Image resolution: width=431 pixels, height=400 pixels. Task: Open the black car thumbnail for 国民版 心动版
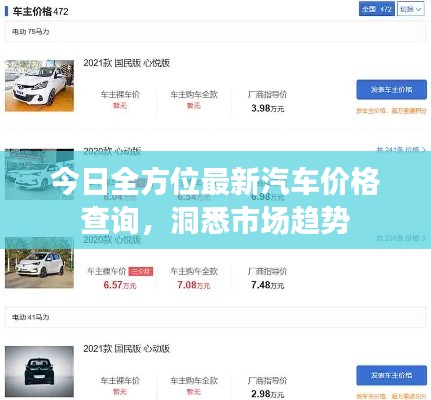(x=39, y=371)
